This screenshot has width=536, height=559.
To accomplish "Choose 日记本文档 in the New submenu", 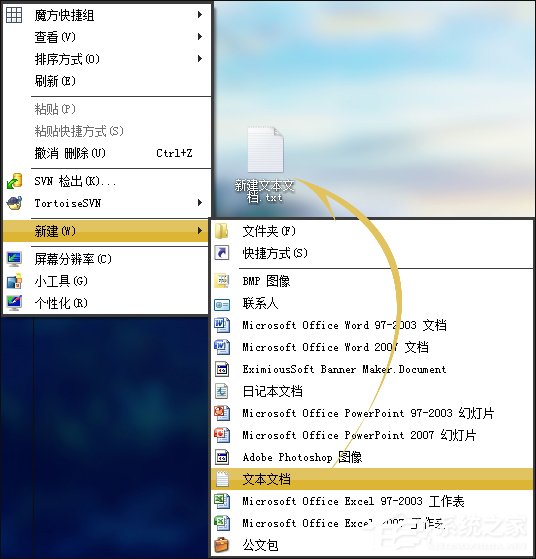I will point(372,391).
